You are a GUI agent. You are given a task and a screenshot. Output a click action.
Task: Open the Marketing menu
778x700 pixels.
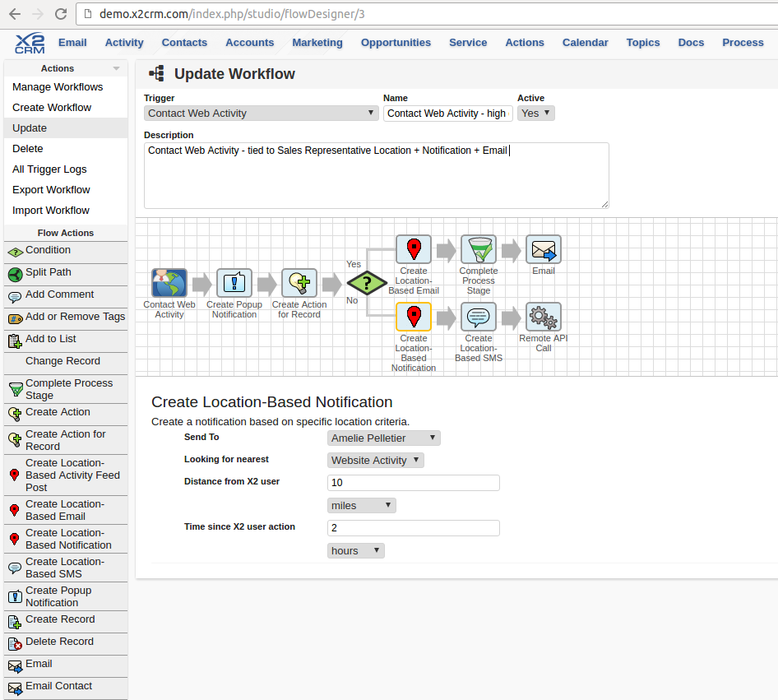[317, 43]
